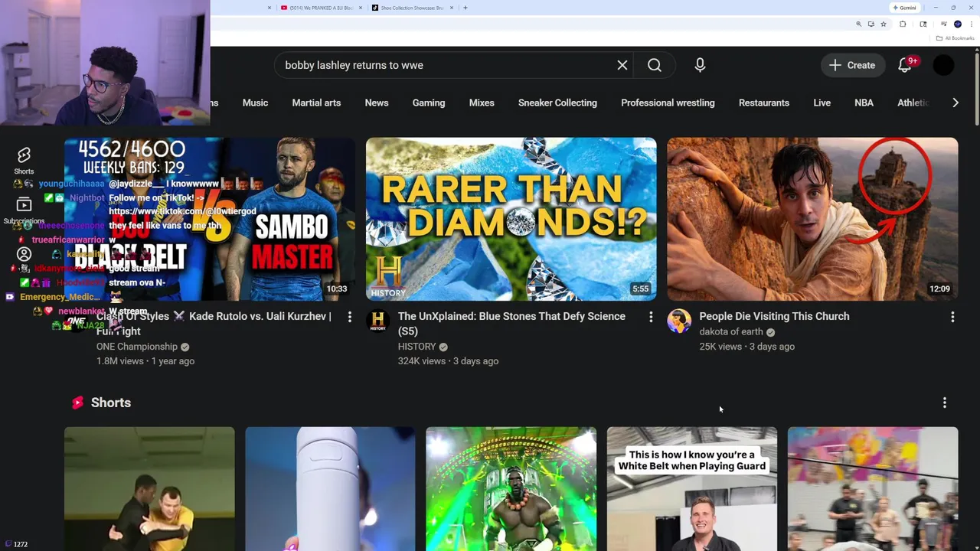Open more options for People Die Visiting video
This screenshot has width=980, height=551.
click(952, 317)
